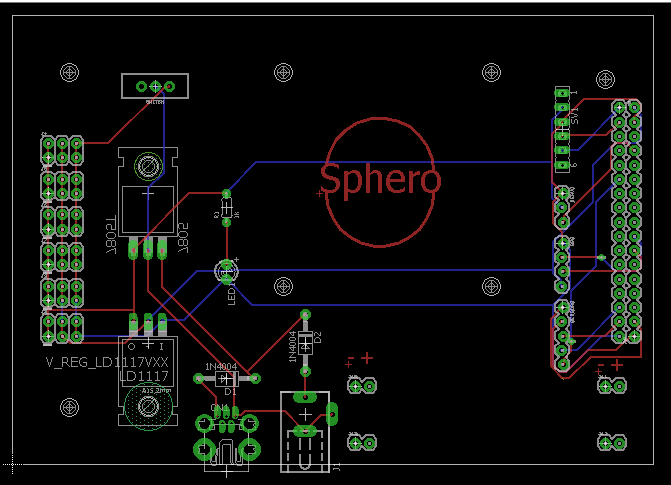Click the "J1" label near the power jack
The height and width of the screenshot is (485, 671).
click(337, 467)
